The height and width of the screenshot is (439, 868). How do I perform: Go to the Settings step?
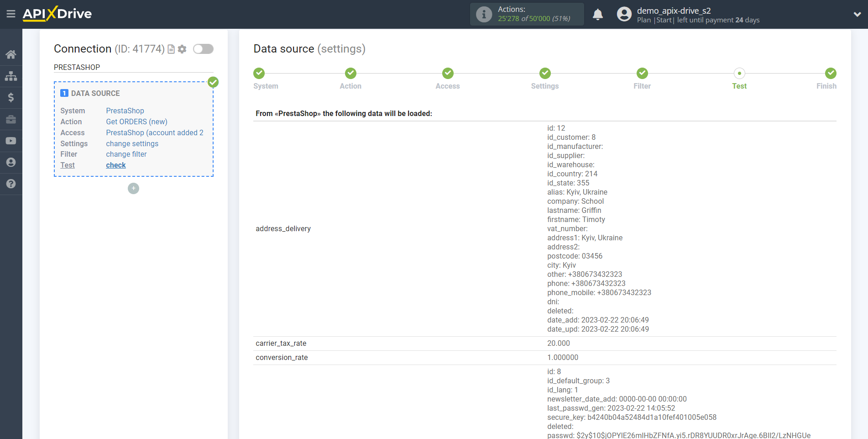545,79
